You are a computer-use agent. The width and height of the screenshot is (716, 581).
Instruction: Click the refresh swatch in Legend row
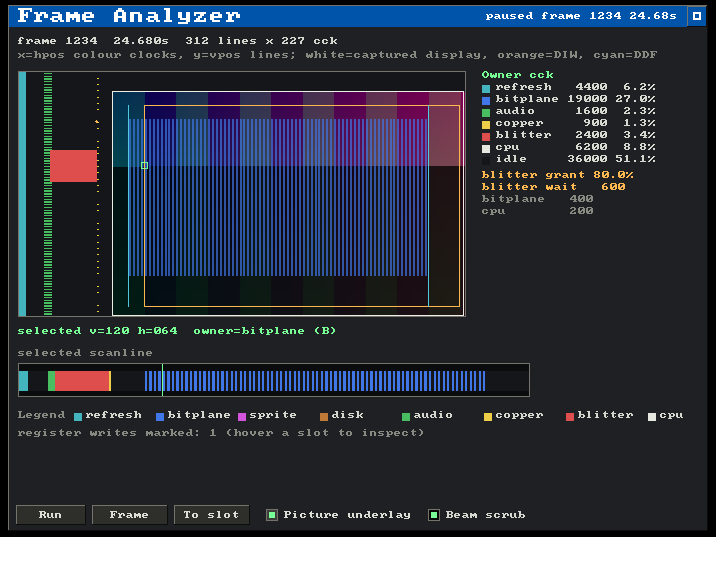point(78,417)
